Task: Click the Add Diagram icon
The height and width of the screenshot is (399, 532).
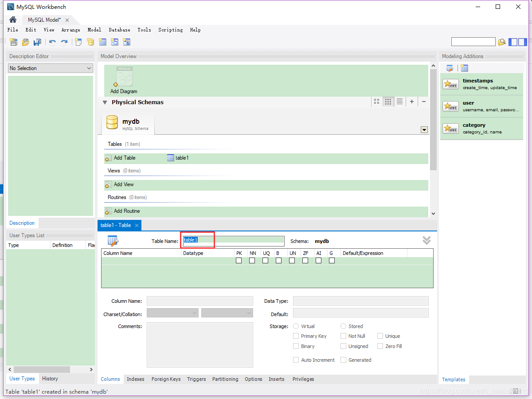Action: 124,78
